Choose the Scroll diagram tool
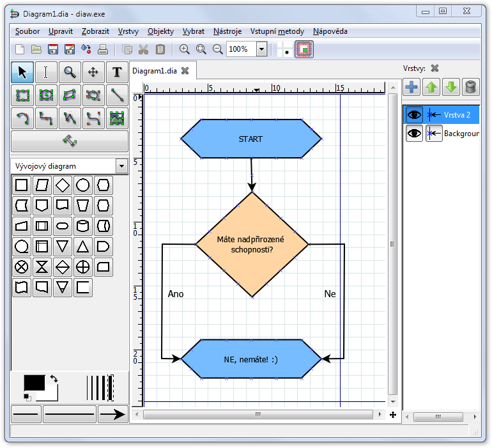This screenshot has height=448, width=492. (x=93, y=72)
